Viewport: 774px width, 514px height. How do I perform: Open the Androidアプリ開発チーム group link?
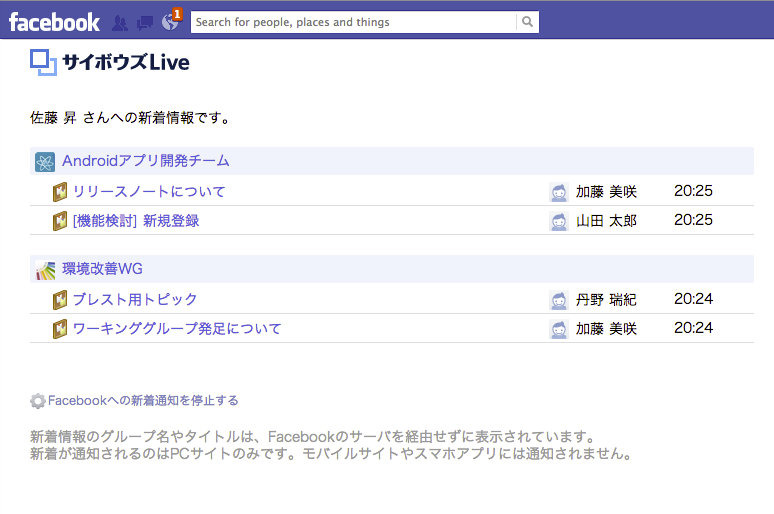click(146, 161)
